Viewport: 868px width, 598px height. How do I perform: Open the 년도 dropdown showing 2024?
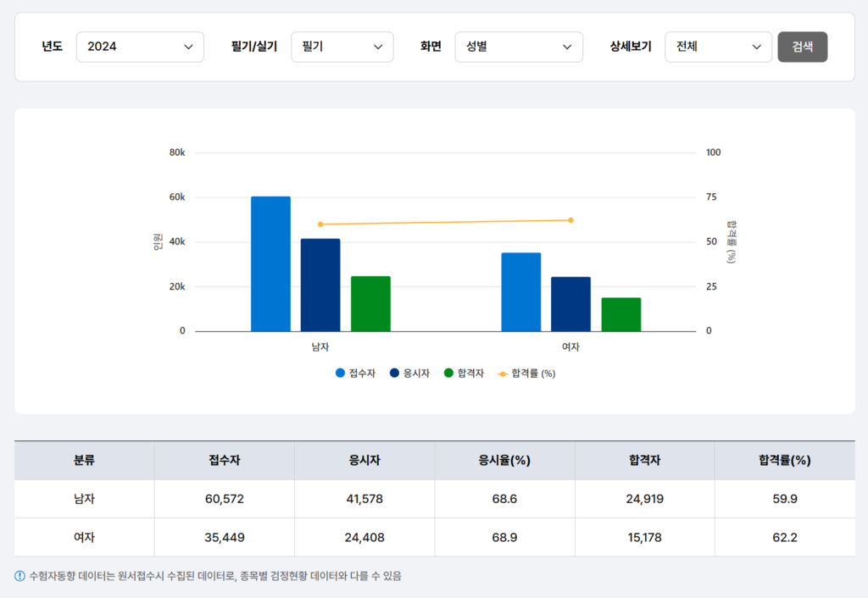(x=140, y=47)
